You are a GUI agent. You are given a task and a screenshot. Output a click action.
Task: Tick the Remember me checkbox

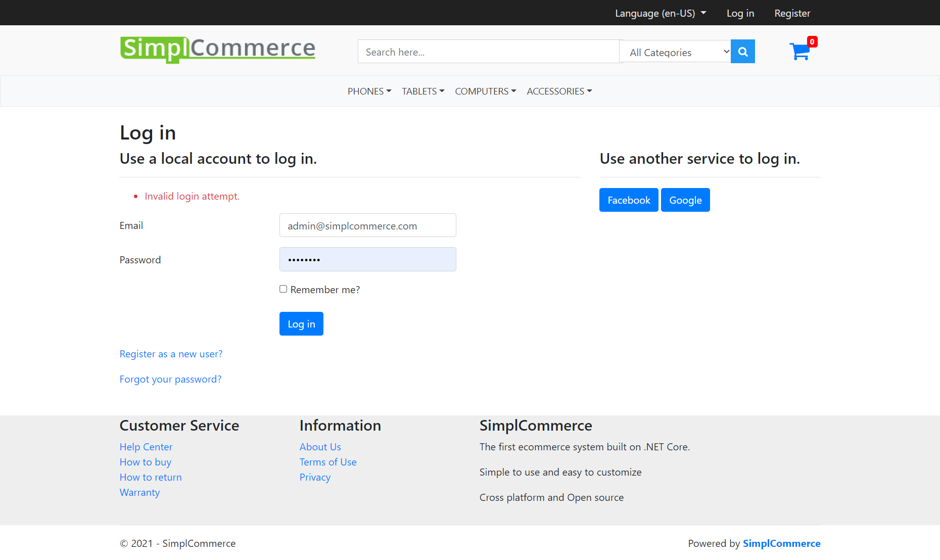[x=284, y=289]
